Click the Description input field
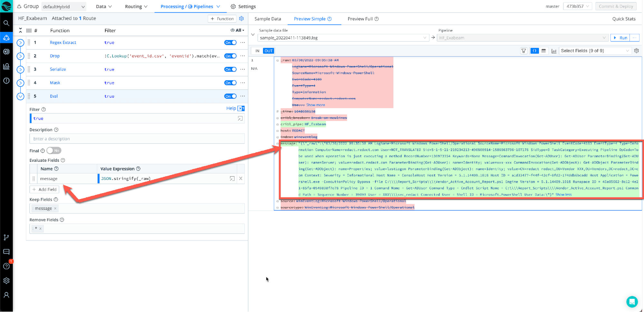Image resolution: width=644 pixels, height=312 pixels. (x=137, y=139)
